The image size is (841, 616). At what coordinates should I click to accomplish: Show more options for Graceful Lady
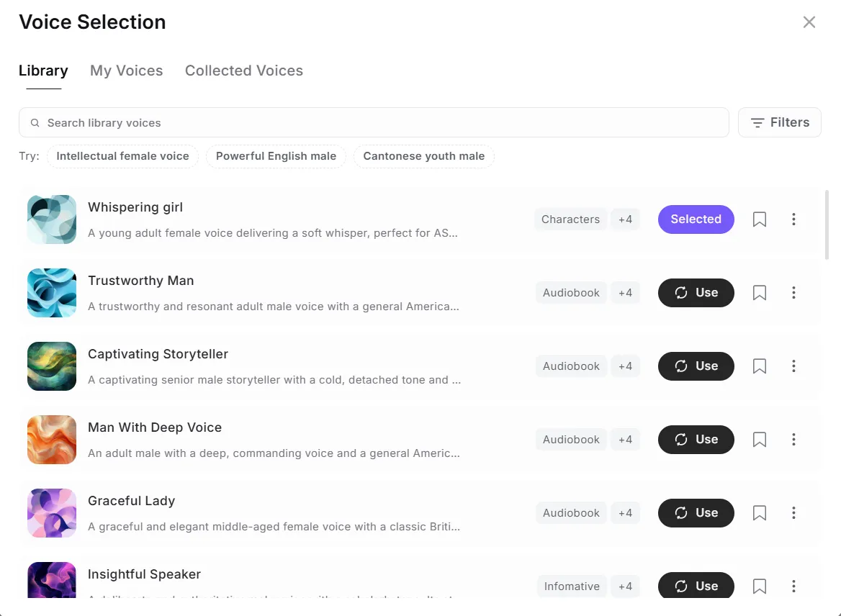tap(793, 513)
